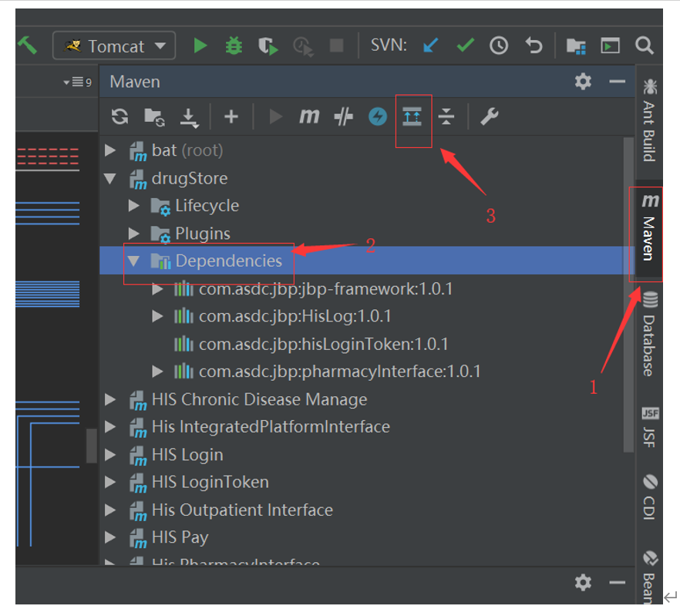Open the recent tabs list dropdown
Image resolution: width=680 pixels, height=616 pixels.
(x=78, y=82)
